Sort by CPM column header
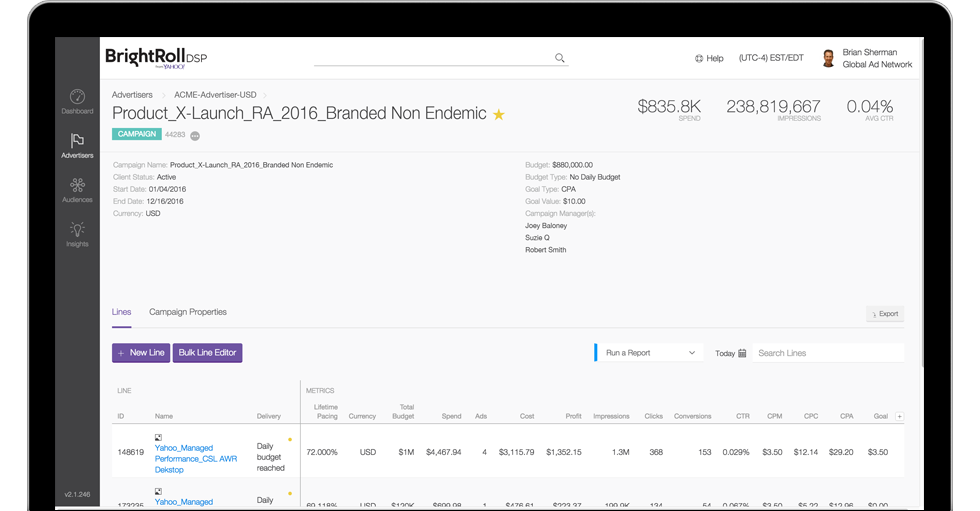Image resolution: width=980 pixels, height=511 pixels. coord(775,416)
